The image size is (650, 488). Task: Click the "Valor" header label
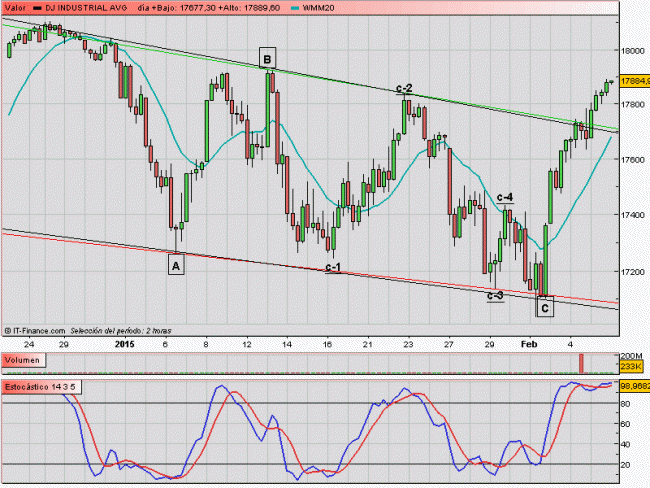click(x=15, y=8)
